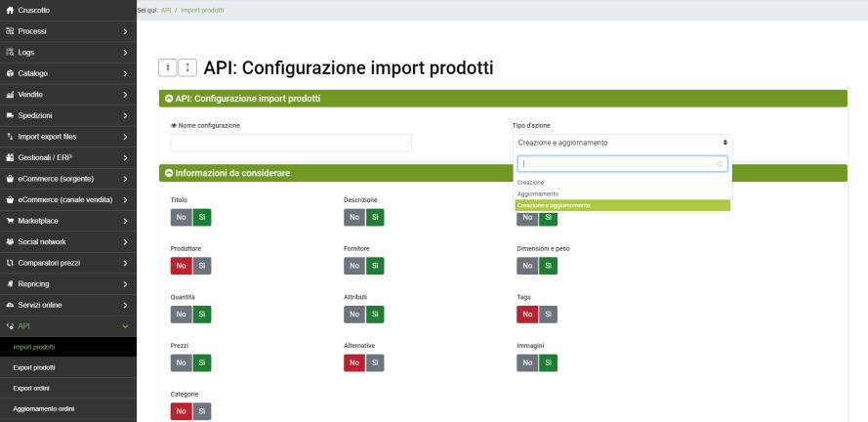Click the Social network people icon

[10, 242]
